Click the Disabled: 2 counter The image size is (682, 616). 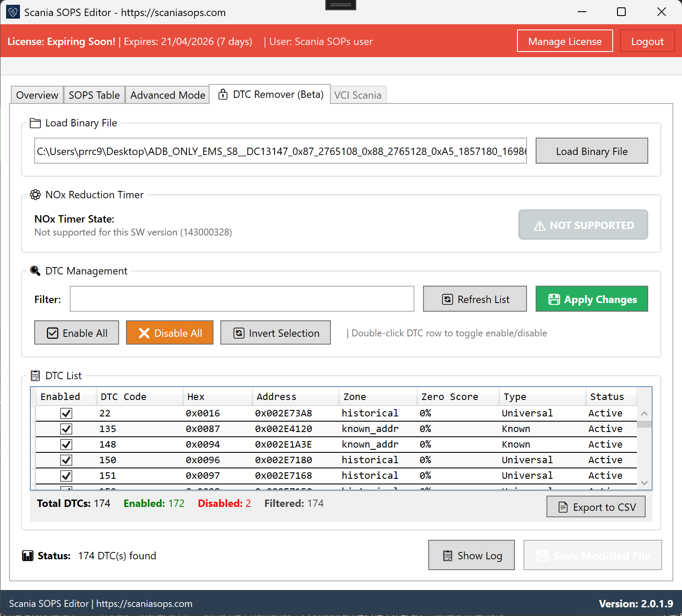click(x=224, y=503)
